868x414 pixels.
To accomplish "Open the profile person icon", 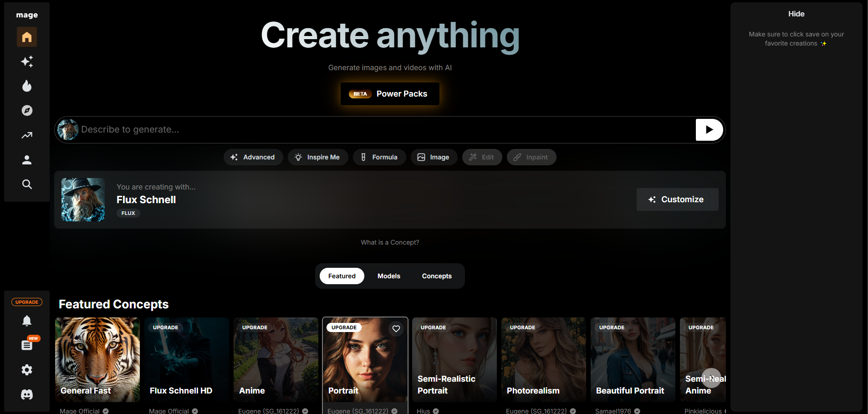I will (x=27, y=160).
